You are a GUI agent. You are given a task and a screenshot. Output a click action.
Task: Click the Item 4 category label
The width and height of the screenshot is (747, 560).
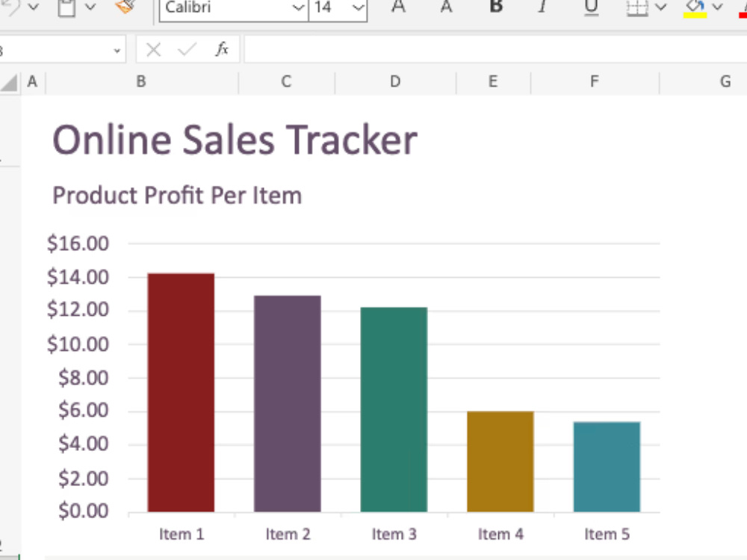pyautogui.click(x=500, y=535)
